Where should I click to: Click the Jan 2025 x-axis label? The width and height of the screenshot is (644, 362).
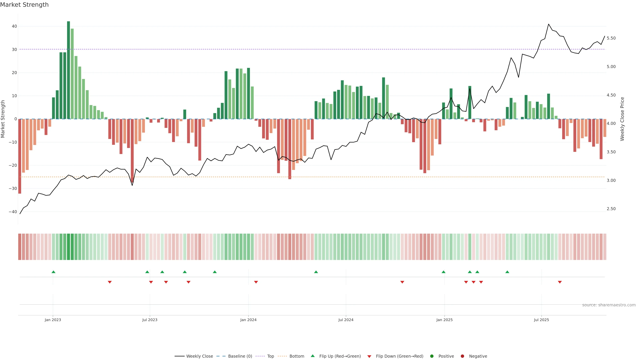click(x=444, y=320)
